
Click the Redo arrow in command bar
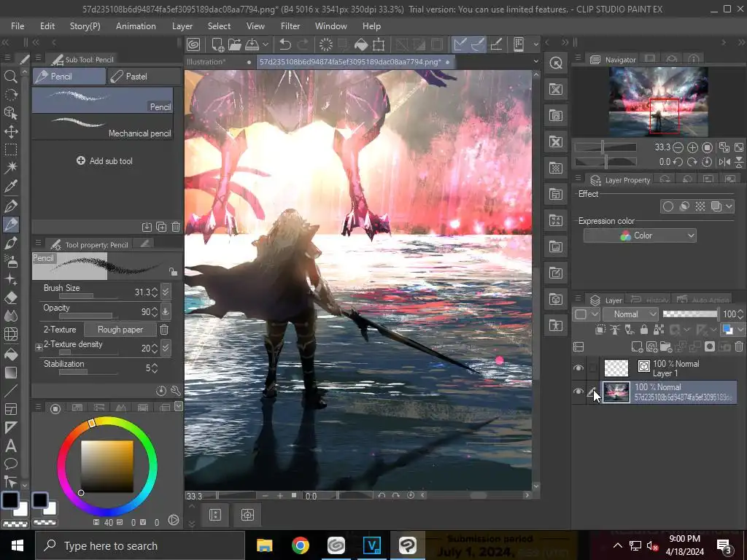303,44
